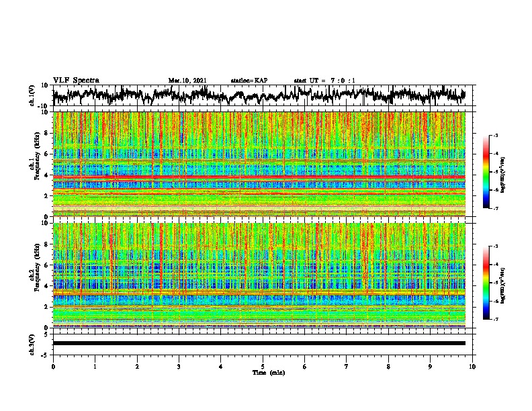This screenshot has height=411, width=532.
Task: Click the "-3" label on ch.2 color bar
Action: pos(496,246)
